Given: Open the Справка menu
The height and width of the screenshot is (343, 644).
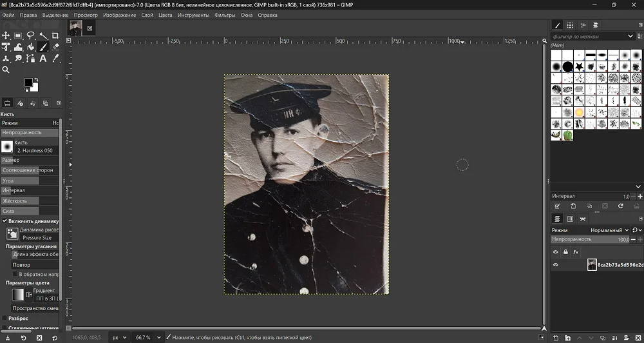Looking at the screenshot, I should [267, 15].
